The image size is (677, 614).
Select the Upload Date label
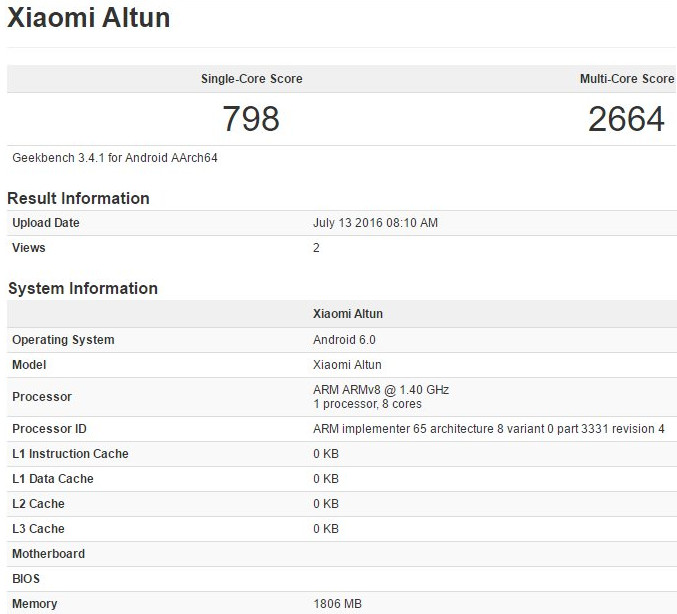click(46, 223)
